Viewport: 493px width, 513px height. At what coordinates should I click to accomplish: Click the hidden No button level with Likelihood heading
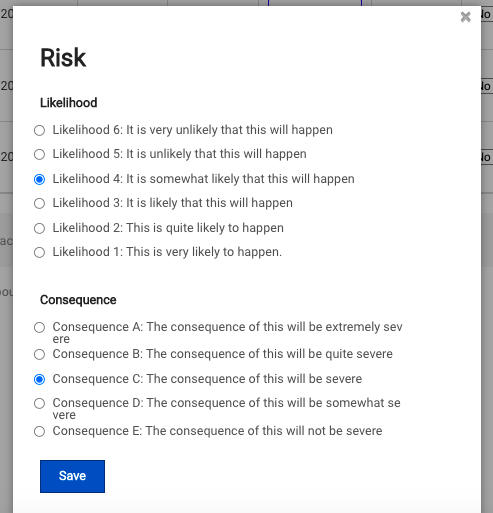487,86
